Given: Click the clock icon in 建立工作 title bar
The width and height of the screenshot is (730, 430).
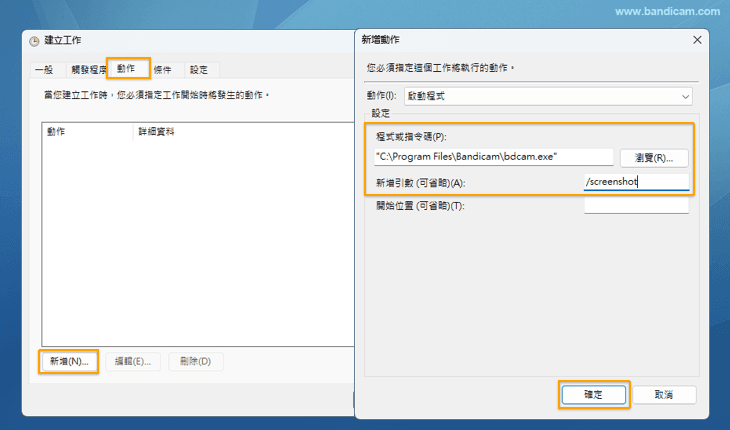Looking at the screenshot, I should tap(34, 41).
